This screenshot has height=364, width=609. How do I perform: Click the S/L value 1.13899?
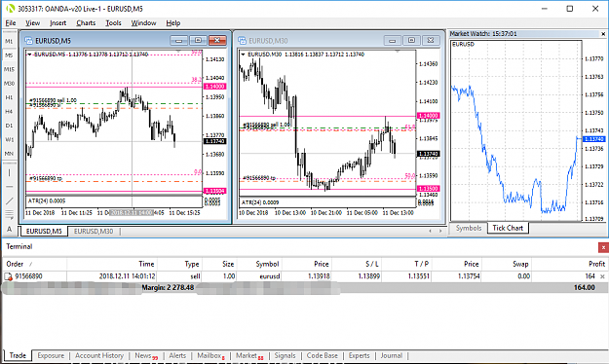pyautogui.click(x=369, y=276)
